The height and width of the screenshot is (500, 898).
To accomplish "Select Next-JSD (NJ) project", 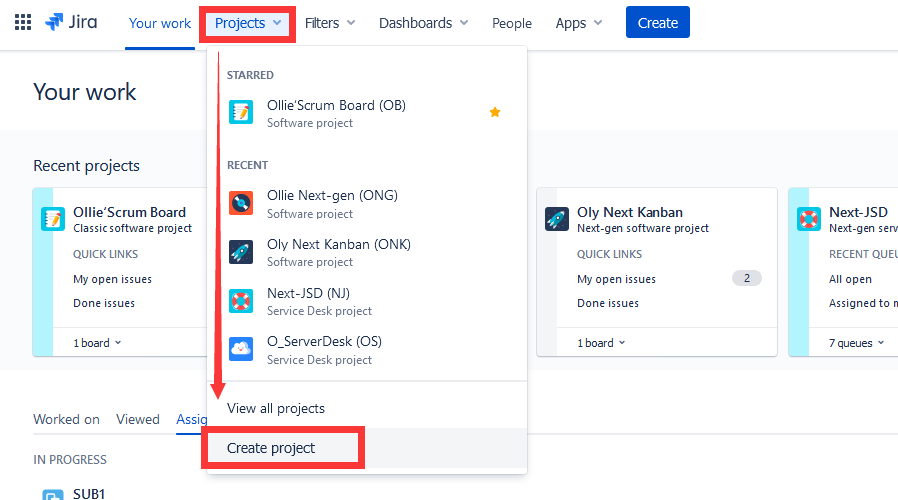I will [x=367, y=301].
